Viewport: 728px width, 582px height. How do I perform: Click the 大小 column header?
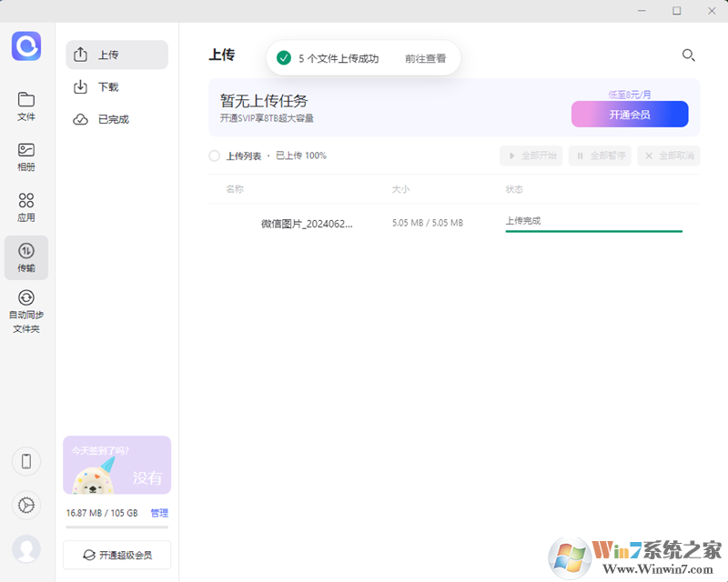click(x=400, y=189)
